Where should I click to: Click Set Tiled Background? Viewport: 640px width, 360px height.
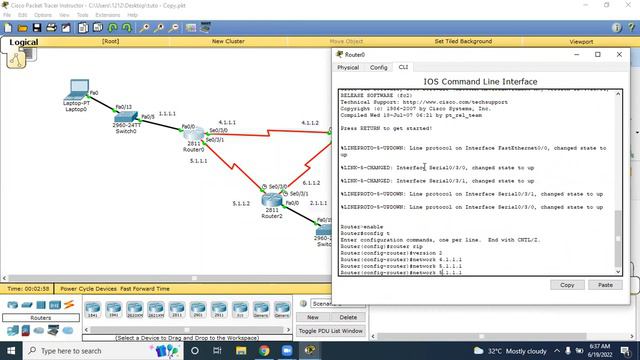coord(463,41)
